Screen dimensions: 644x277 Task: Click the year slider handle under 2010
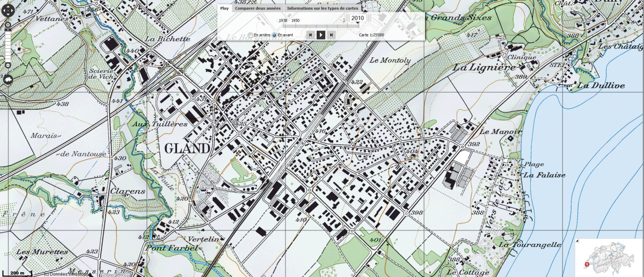coord(357,23)
